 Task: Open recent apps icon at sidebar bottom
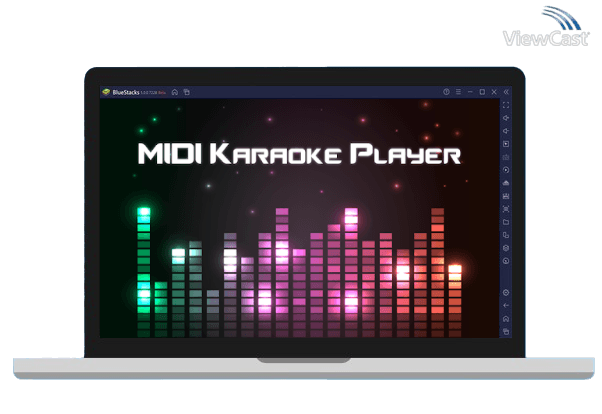coord(506,331)
